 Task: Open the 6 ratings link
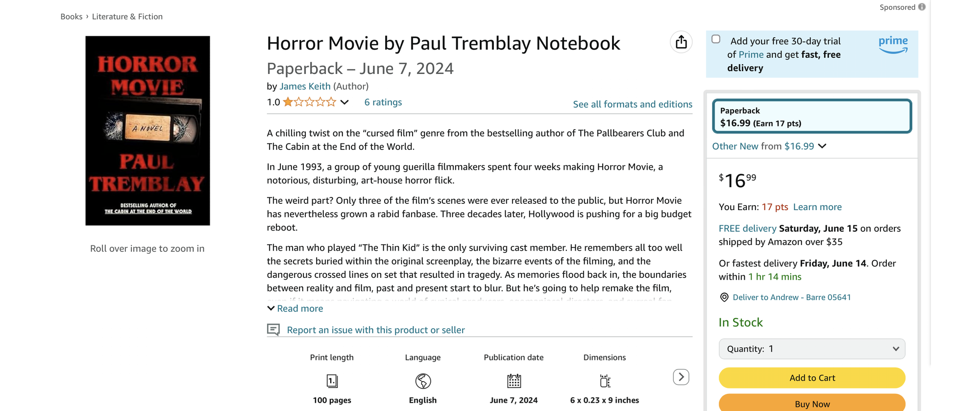(x=383, y=102)
